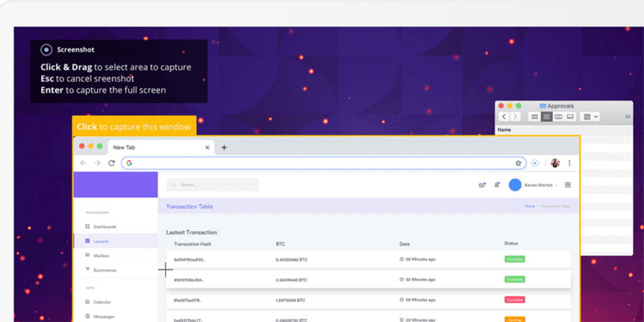Click the Date column header
This screenshot has height=322, width=644.
tap(404, 244)
